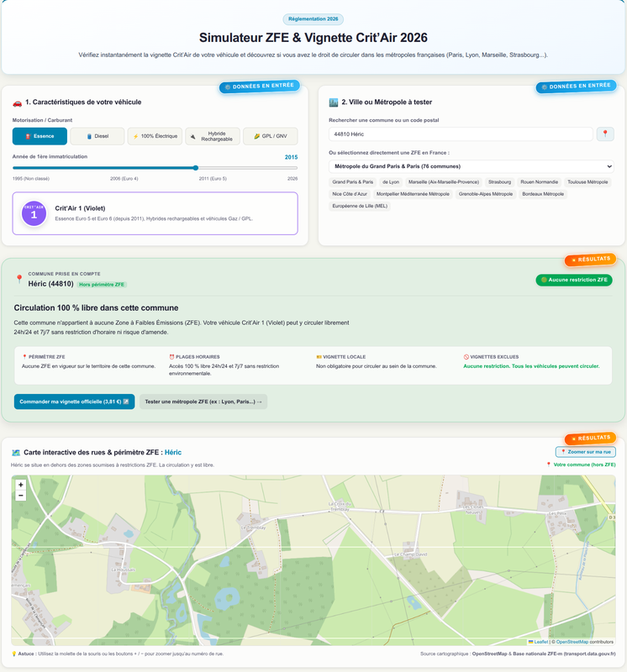Select Essence fuel type
Image resolution: width=627 pixels, height=672 pixels.
click(40, 136)
